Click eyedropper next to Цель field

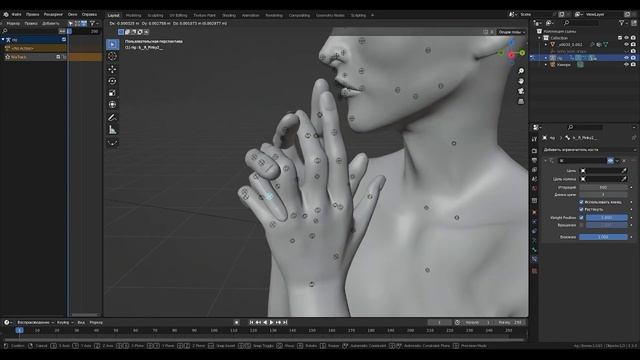pyautogui.click(x=624, y=171)
